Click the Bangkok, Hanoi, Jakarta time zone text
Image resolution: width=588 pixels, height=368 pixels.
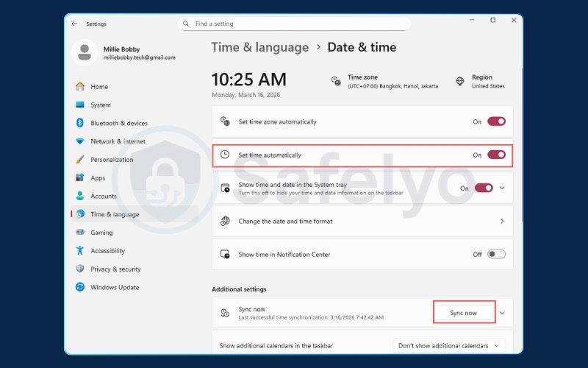pos(392,86)
